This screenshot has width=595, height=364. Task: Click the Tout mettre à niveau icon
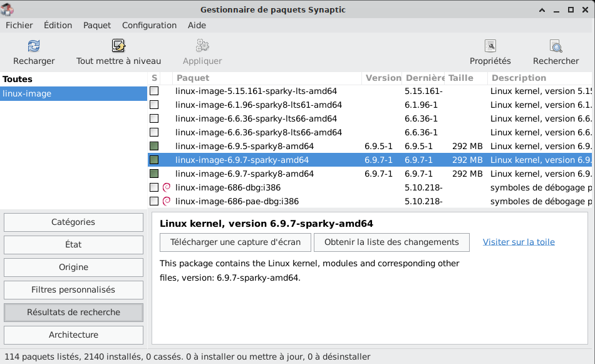[118, 46]
